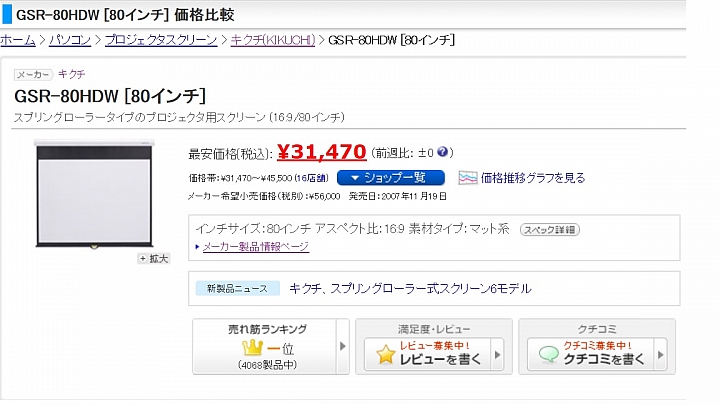Click the speech bubble kuchikomi icon
Image resolution: width=720 pixels, height=405 pixels.
pos(548,355)
